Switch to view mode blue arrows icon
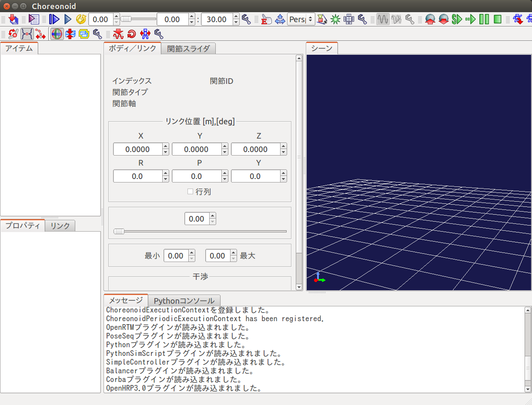Image resolution: width=532 pixels, height=405 pixels. point(280,19)
